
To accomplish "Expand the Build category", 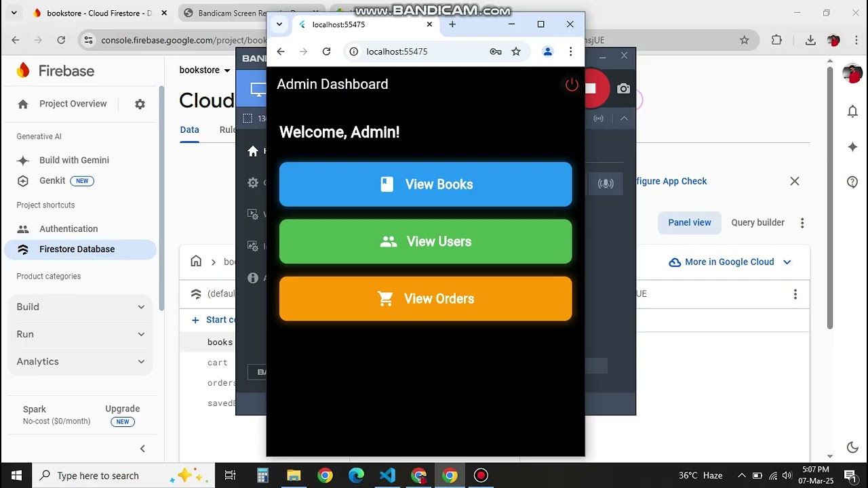I will [81, 307].
